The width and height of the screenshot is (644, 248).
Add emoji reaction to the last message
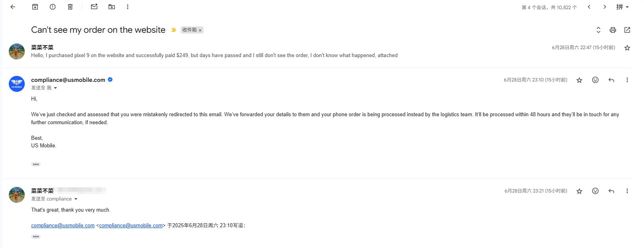pyautogui.click(x=595, y=191)
